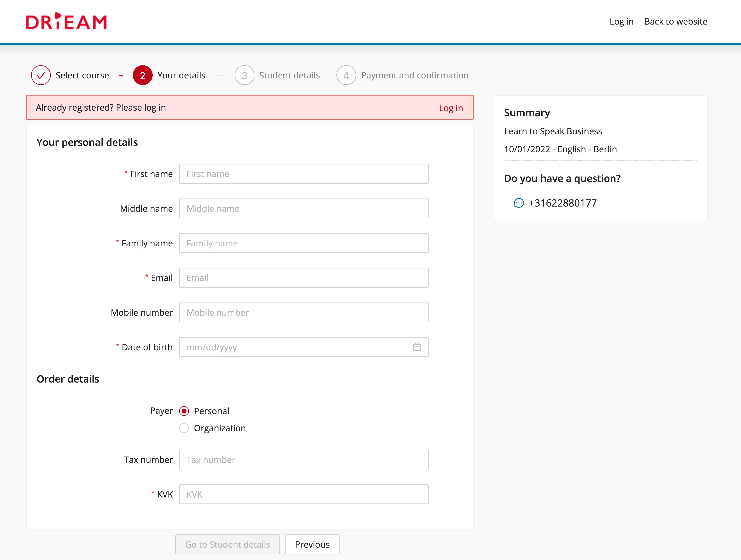Click the 10/01/2022 - English - Berlin text
Image resolution: width=741 pixels, height=560 pixels.
pyautogui.click(x=560, y=149)
